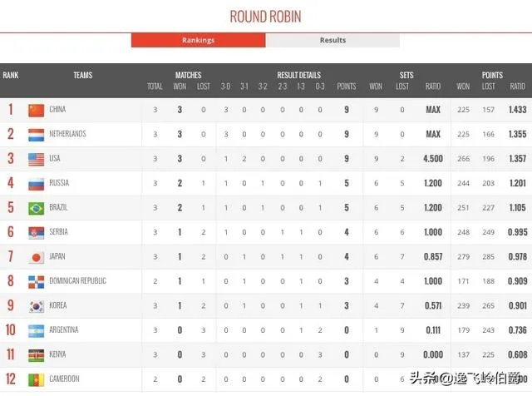This screenshot has height=396, width=532.
Task: Open the China team link
Action: pos(57,110)
